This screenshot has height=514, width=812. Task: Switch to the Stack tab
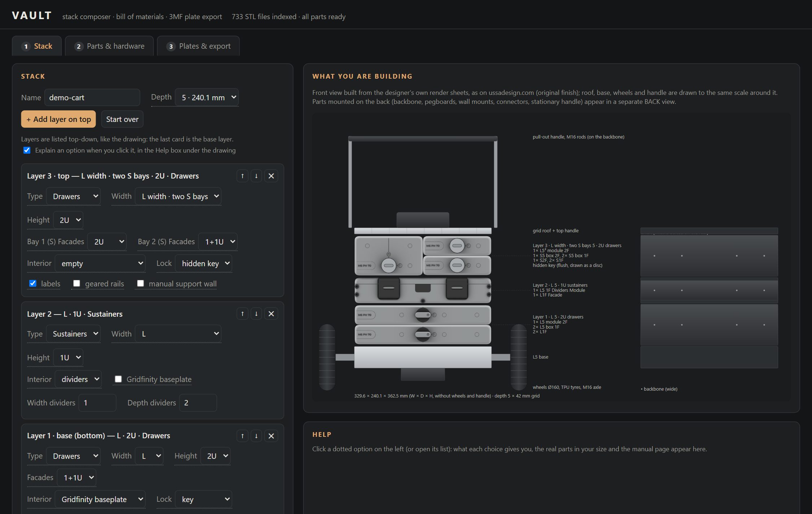click(x=37, y=46)
